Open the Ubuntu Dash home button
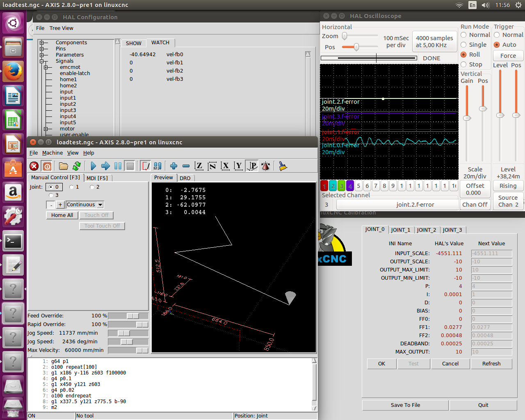This screenshot has width=525, height=420. click(x=13, y=23)
